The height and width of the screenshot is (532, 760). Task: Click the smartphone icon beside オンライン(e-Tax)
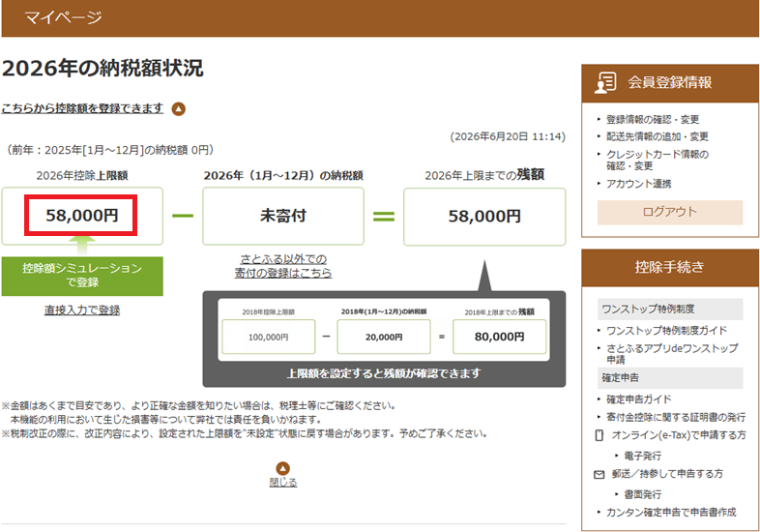pos(599,435)
